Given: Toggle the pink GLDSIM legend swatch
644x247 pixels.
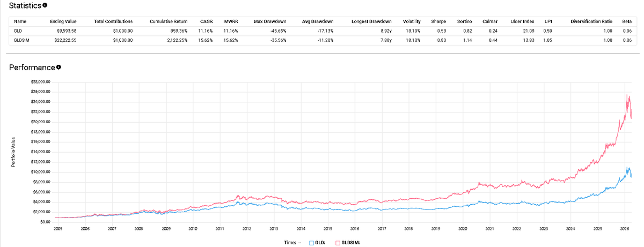Looking at the screenshot, I should (338, 242).
